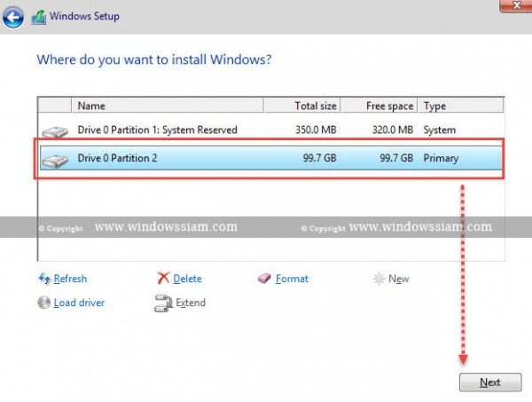
Task: Click the Windows Setup title icon
Action: pos(39,17)
